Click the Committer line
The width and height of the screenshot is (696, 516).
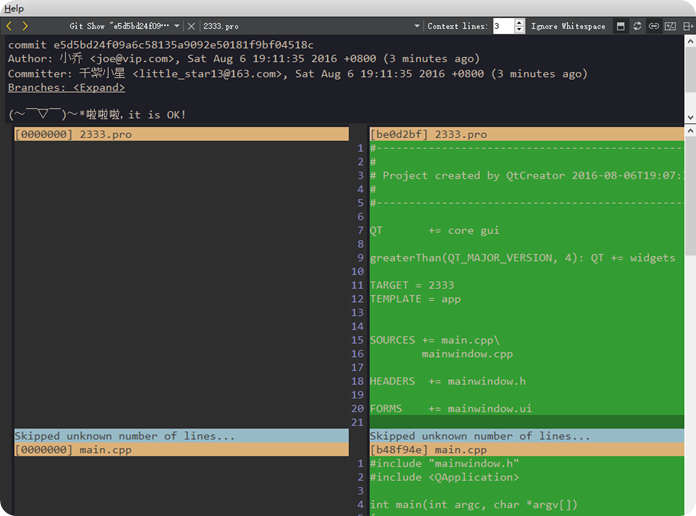tap(297, 73)
